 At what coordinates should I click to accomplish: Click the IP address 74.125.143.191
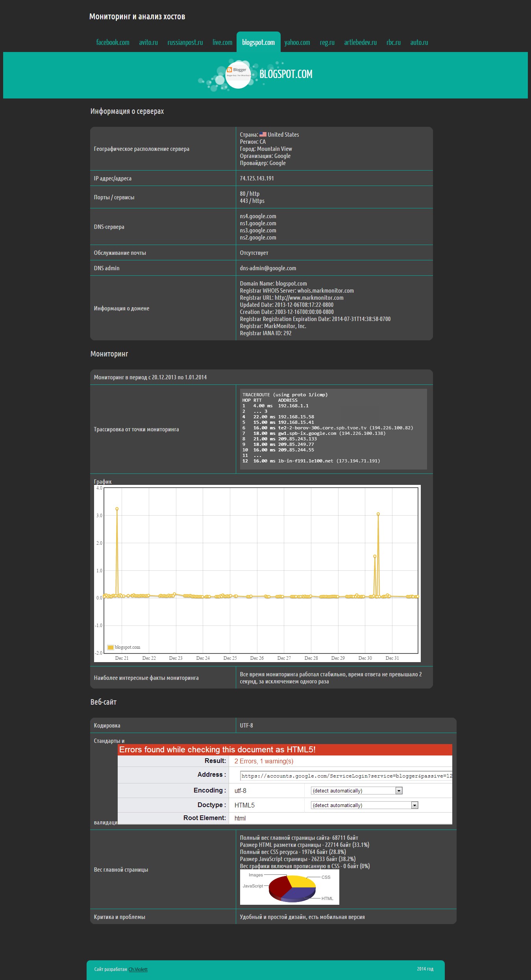[257, 178]
